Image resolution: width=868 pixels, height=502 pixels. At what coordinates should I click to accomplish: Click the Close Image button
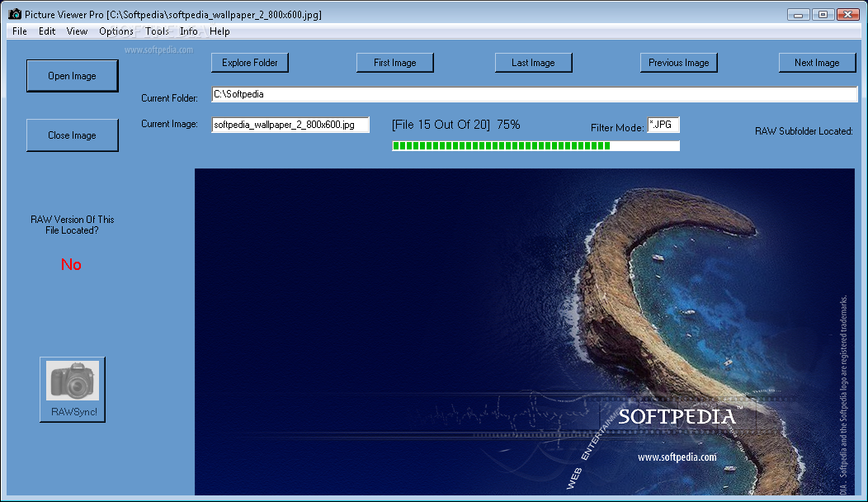coord(72,135)
